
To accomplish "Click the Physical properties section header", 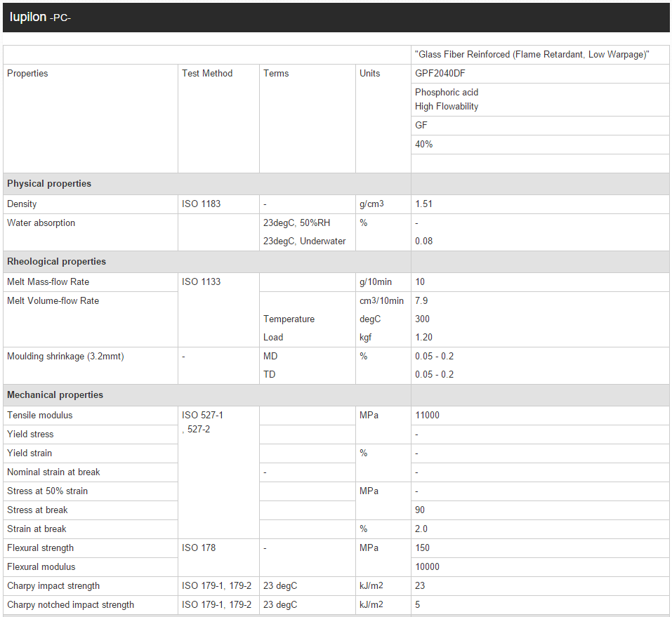I will (x=49, y=183).
